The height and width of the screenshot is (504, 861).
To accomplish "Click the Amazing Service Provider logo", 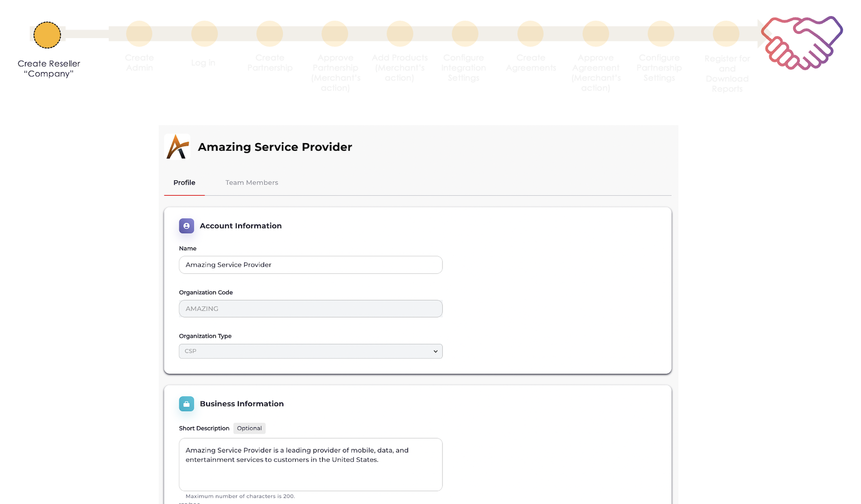I will (x=177, y=147).
